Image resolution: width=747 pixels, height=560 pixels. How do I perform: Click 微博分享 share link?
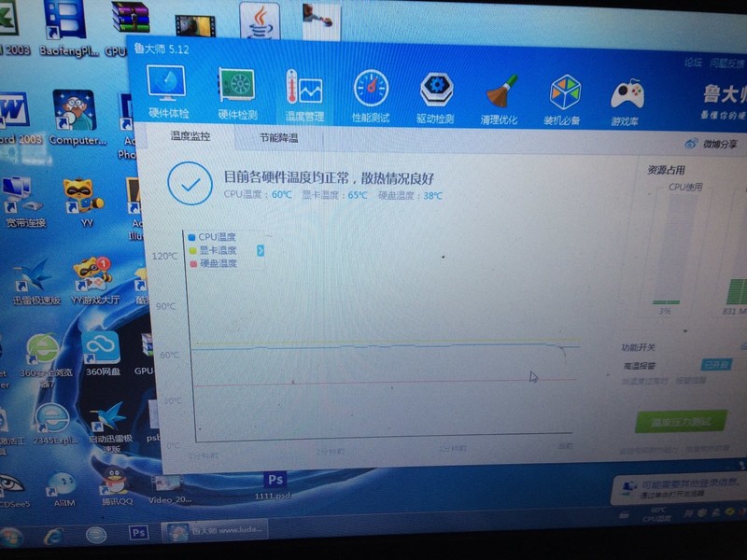711,144
